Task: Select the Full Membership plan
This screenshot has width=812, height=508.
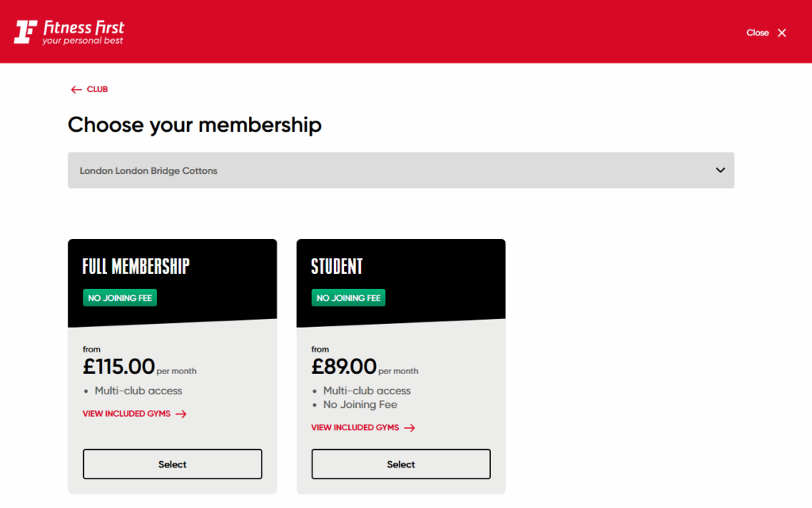Action: click(172, 464)
